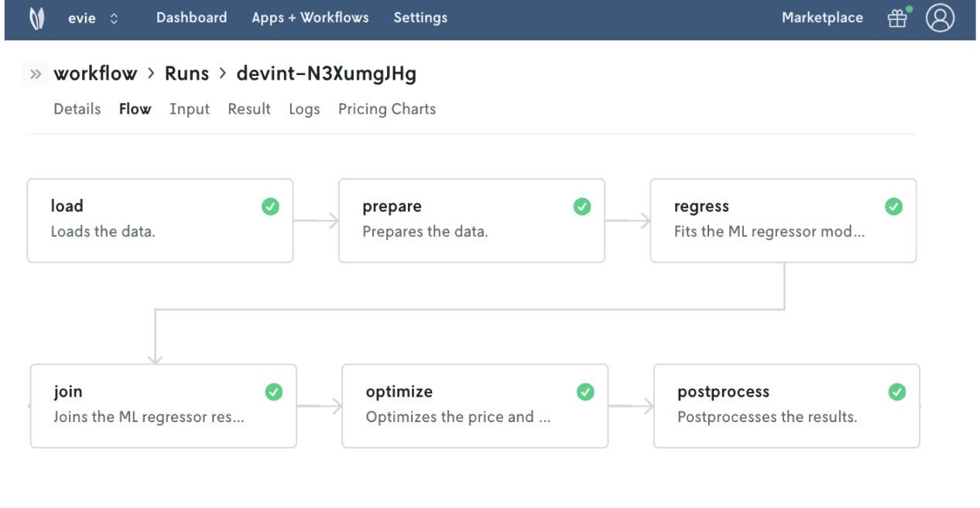The image size is (980, 508).
Task: Click the workflow breadcrumb link
Action: point(95,74)
